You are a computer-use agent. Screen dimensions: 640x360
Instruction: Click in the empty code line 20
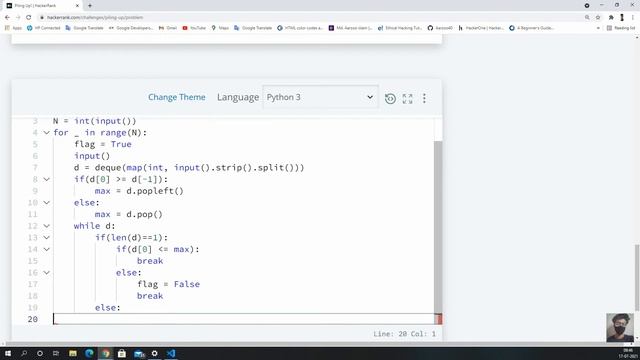244,319
